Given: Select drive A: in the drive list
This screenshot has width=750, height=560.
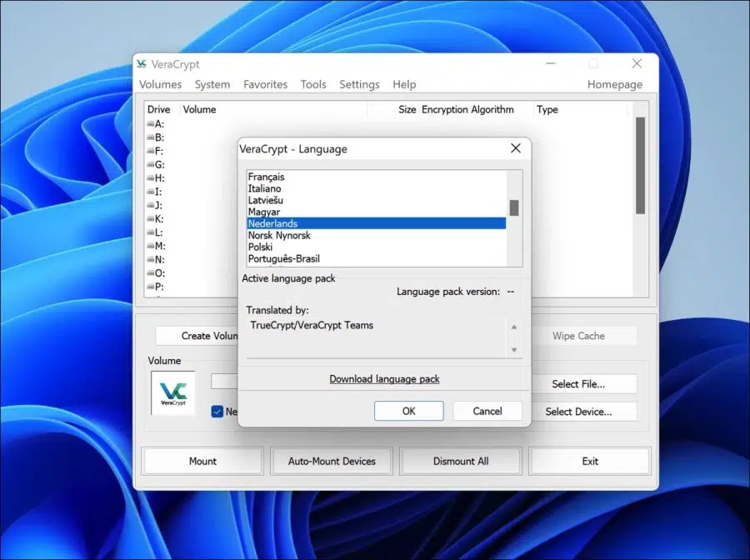Looking at the screenshot, I should point(156,124).
